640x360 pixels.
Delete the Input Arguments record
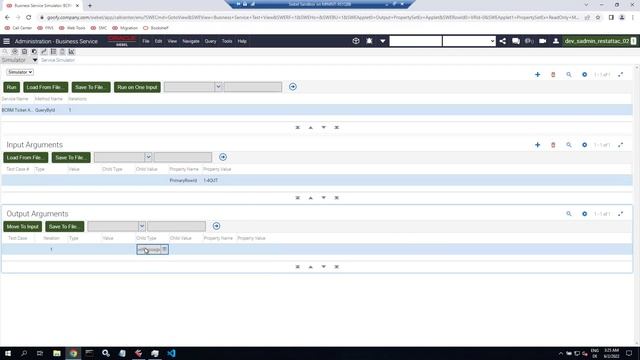point(553,145)
